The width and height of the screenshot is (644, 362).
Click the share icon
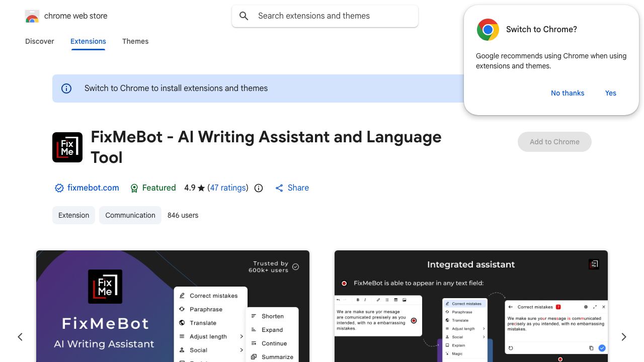pyautogui.click(x=279, y=188)
